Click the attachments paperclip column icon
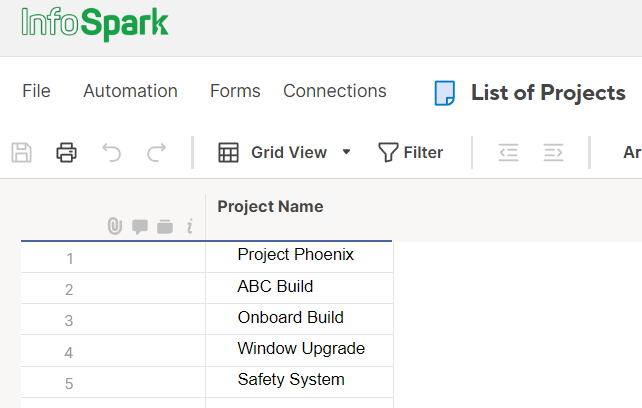This screenshot has width=642, height=408. tap(115, 227)
